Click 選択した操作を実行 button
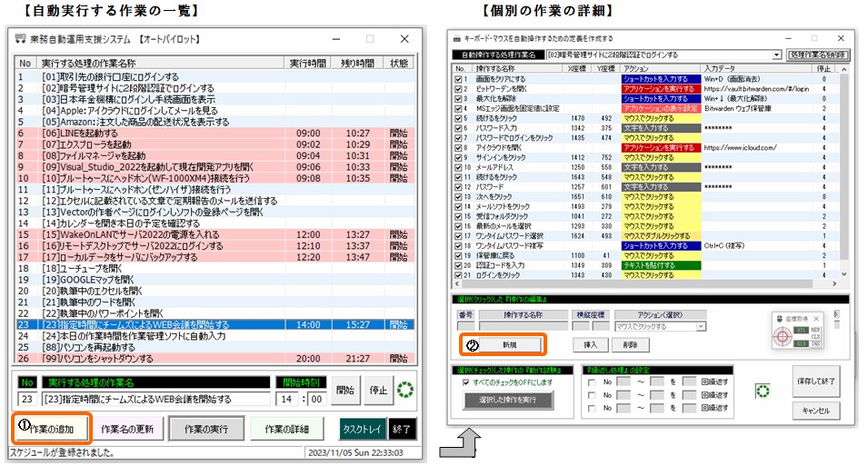 pos(508,400)
